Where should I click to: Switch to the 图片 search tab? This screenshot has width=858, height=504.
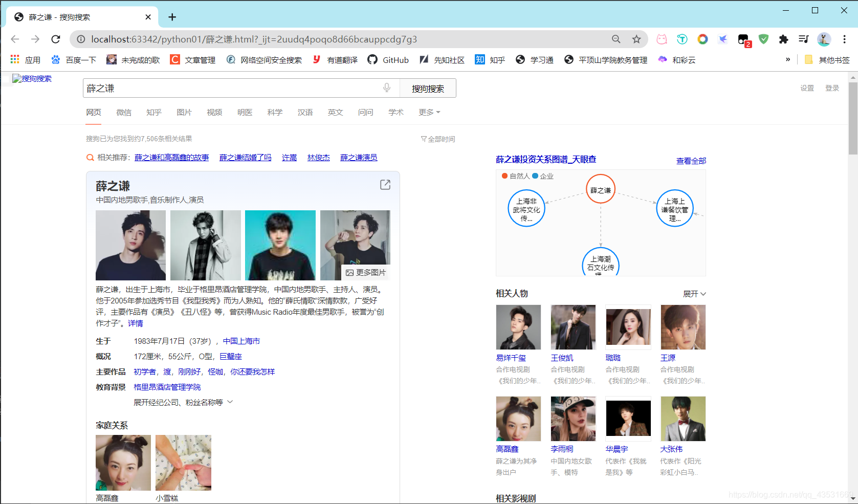coord(184,112)
